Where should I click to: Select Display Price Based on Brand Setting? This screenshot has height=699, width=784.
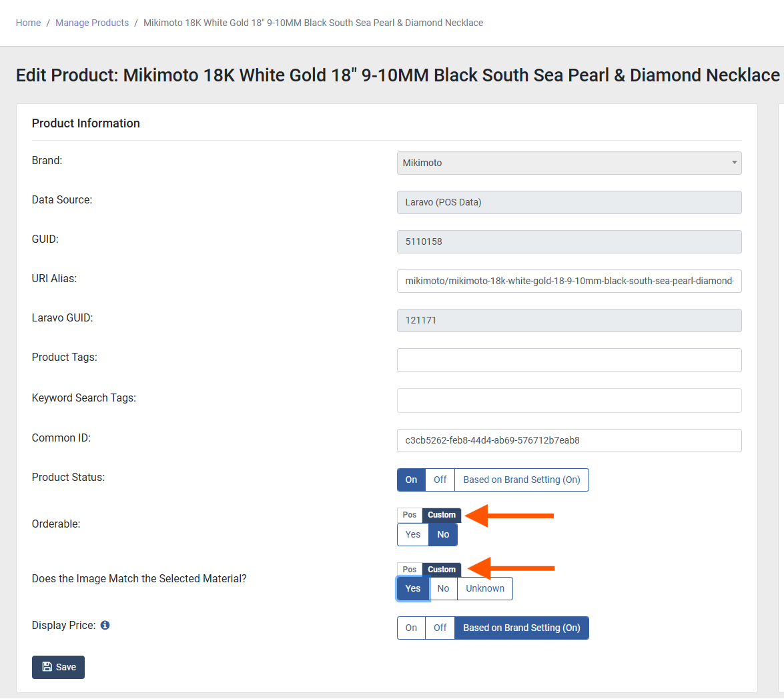coord(522,628)
